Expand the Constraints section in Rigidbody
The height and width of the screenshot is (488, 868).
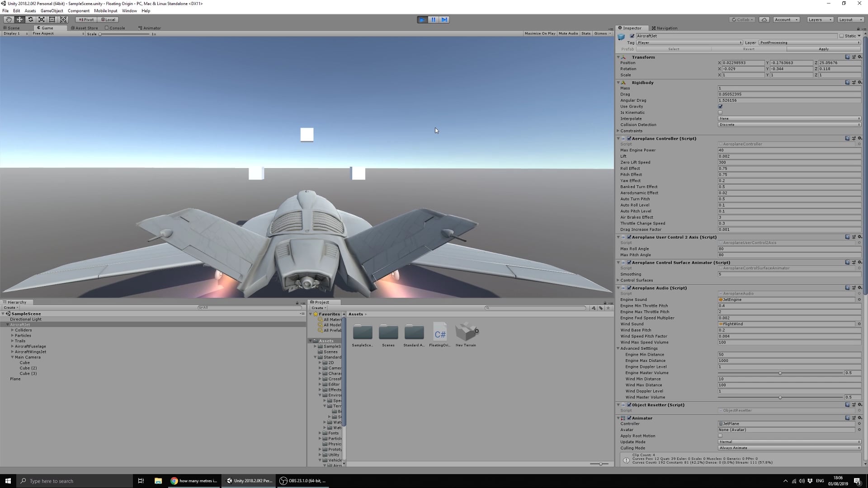(618, 131)
